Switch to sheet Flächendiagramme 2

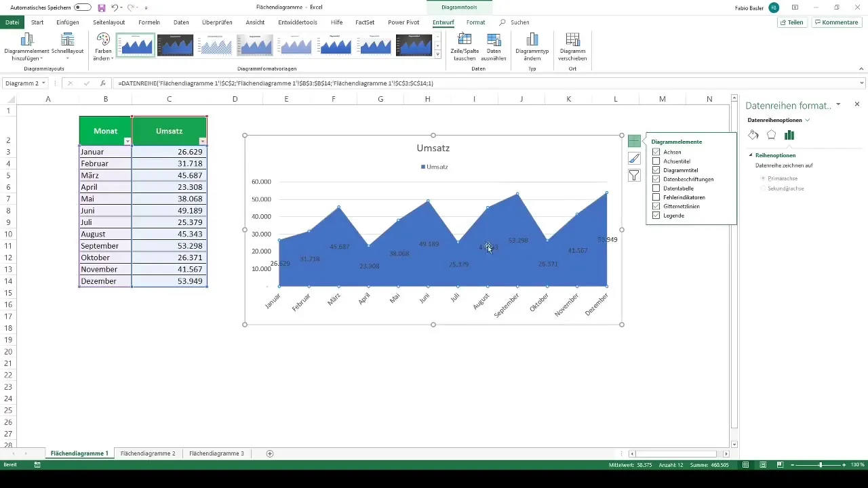tap(148, 453)
